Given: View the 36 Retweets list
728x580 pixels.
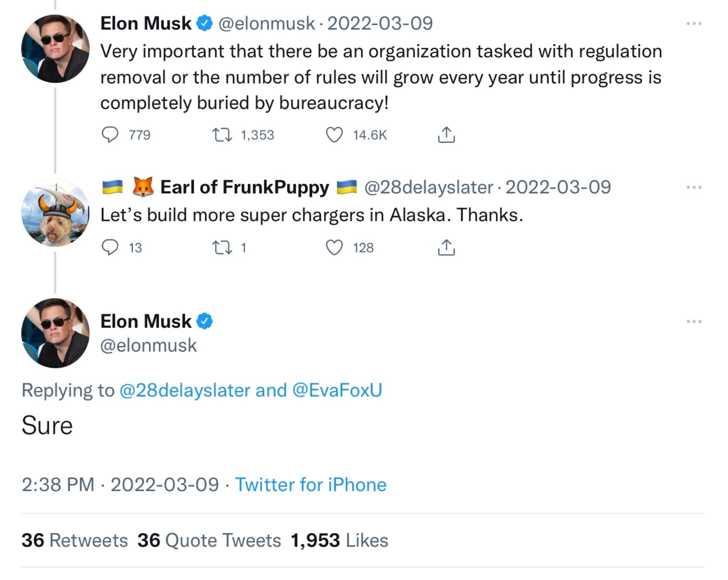Looking at the screenshot, I should [x=74, y=540].
